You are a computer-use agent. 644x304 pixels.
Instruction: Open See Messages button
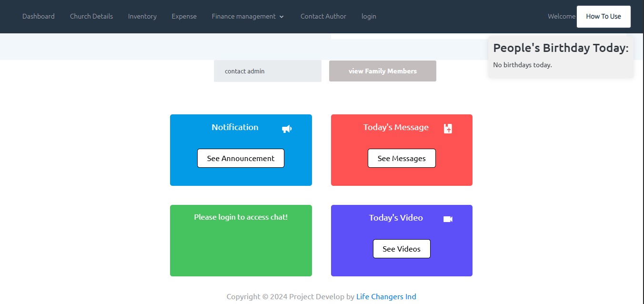(x=402, y=158)
